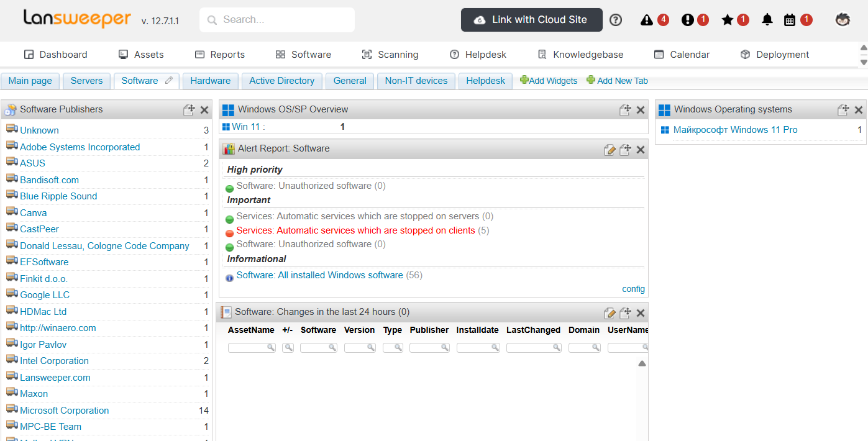Open the Assets menu
The width and height of the screenshot is (868, 441).
(x=141, y=55)
